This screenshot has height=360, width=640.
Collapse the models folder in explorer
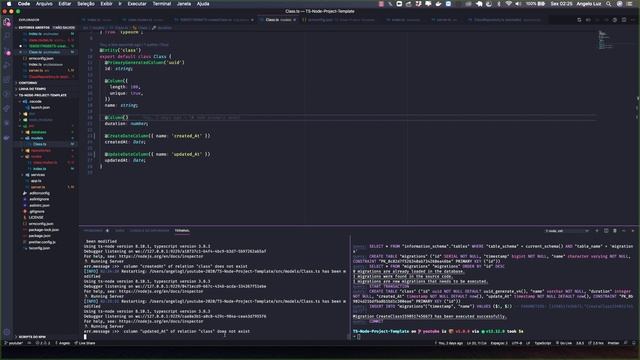pos(36,138)
